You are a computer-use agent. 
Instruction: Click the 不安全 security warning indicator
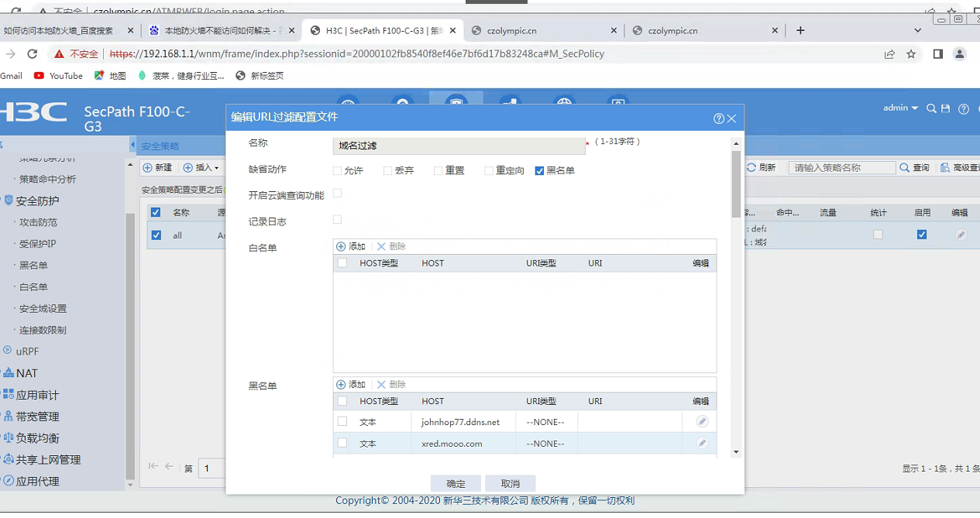pyautogui.click(x=76, y=54)
